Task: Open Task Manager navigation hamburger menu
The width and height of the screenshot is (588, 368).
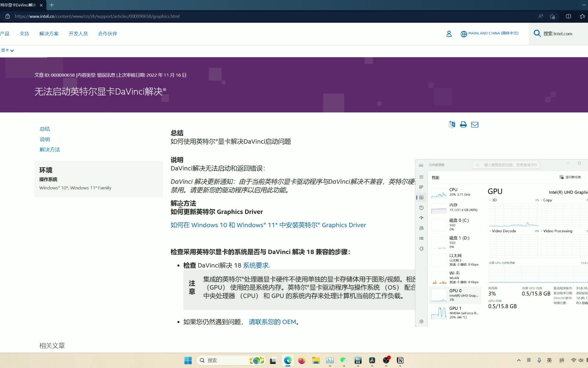Action: [x=421, y=177]
